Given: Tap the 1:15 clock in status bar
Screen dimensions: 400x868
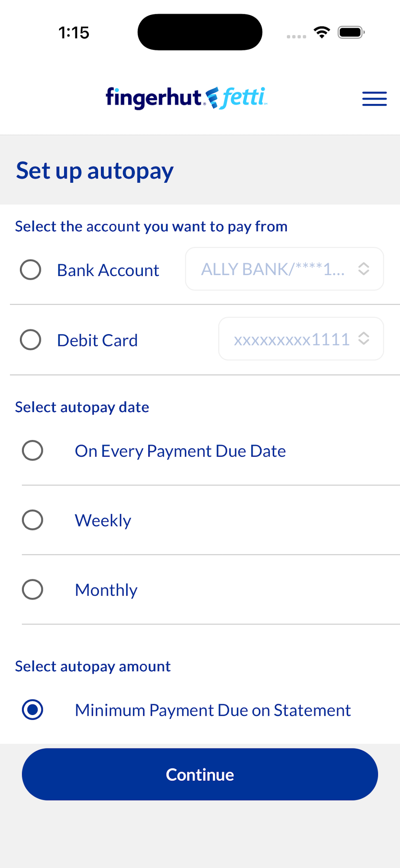Looking at the screenshot, I should coord(74,33).
